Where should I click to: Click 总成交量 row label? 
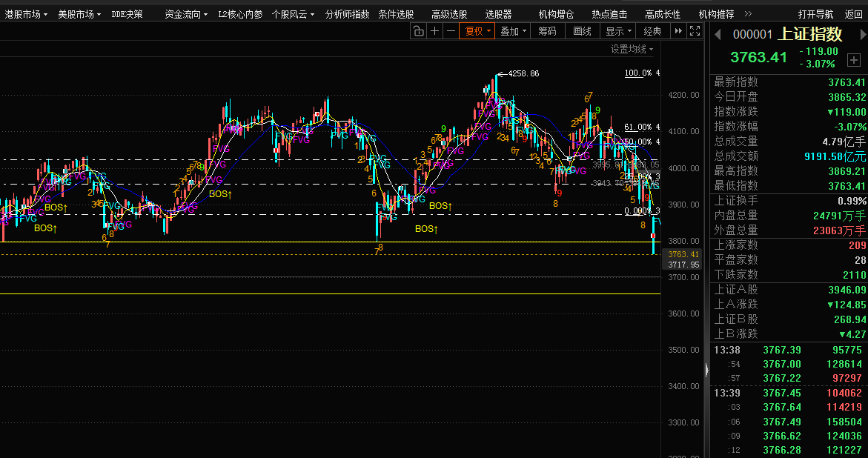click(736, 142)
